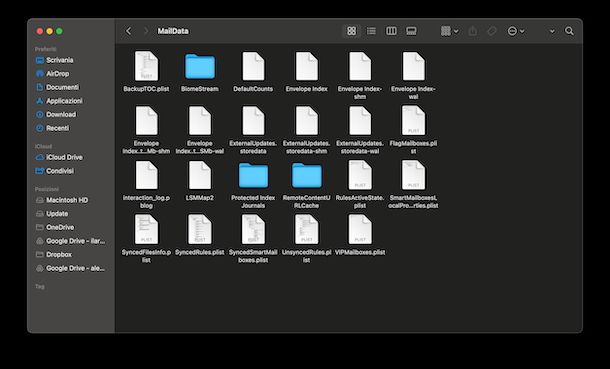Open the Google Drive - ale... location
The width and height of the screenshot is (610, 369).
click(71, 268)
